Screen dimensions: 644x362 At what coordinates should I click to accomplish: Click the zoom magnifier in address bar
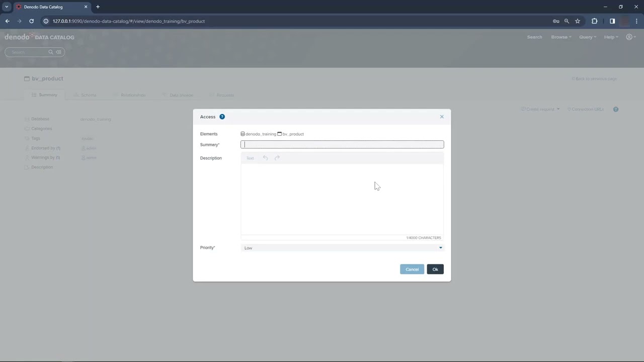click(x=567, y=21)
